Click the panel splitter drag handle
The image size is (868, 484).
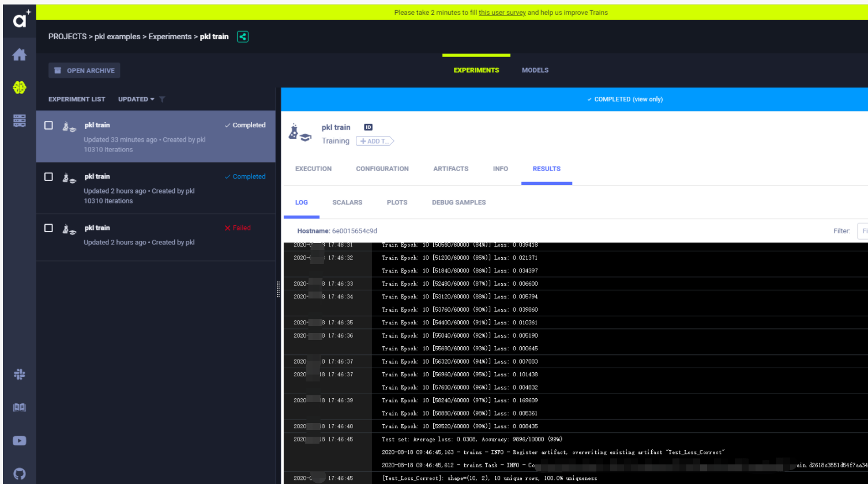point(279,289)
